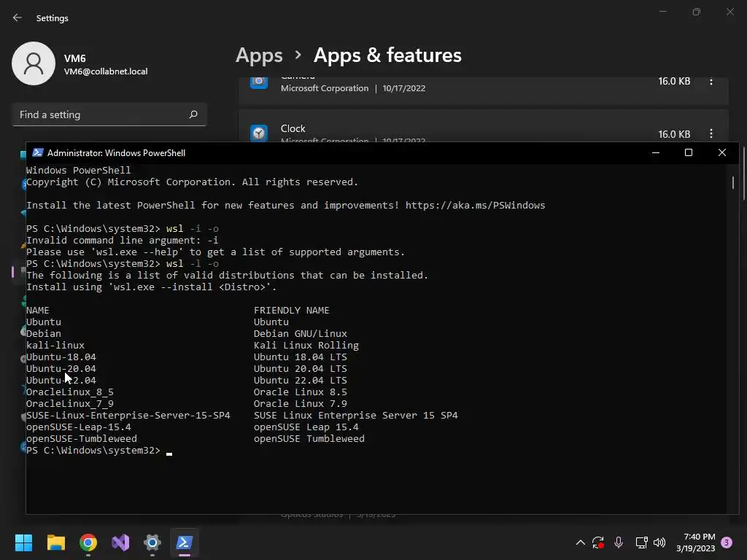Open Apps breadcrumb link
Viewport: 747px width, 560px height.
[x=259, y=55]
